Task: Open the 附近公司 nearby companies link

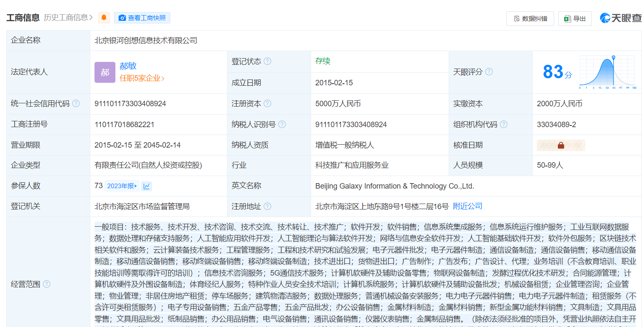Action: click(468, 206)
